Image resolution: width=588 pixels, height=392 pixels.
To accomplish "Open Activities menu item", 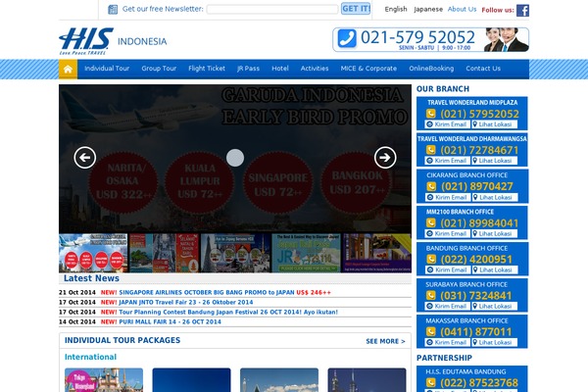I will pos(315,69).
